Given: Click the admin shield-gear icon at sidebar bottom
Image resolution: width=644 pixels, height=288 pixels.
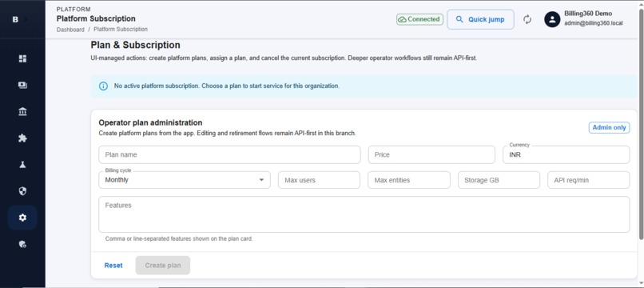Looking at the screenshot, I should (x=22, y=244).
